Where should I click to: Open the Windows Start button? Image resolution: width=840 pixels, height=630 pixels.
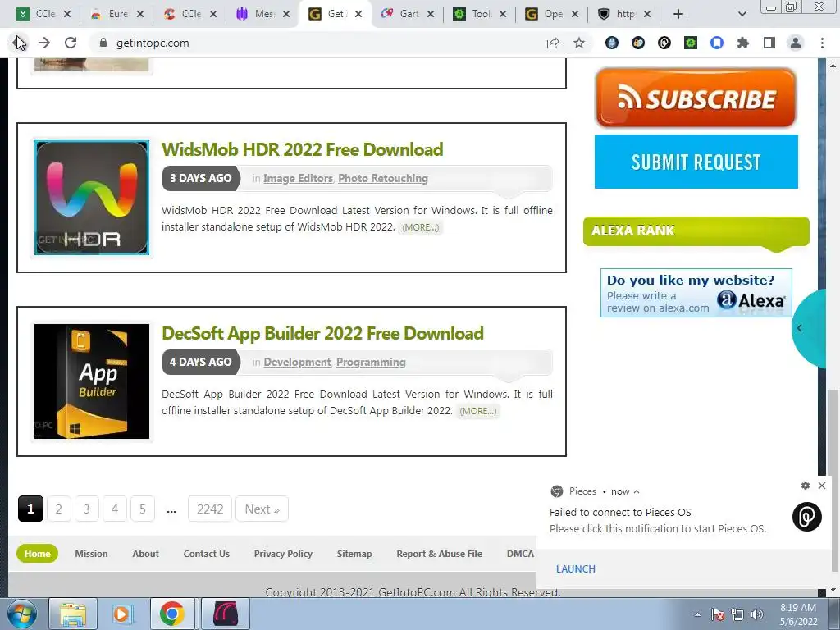(22, 614)
